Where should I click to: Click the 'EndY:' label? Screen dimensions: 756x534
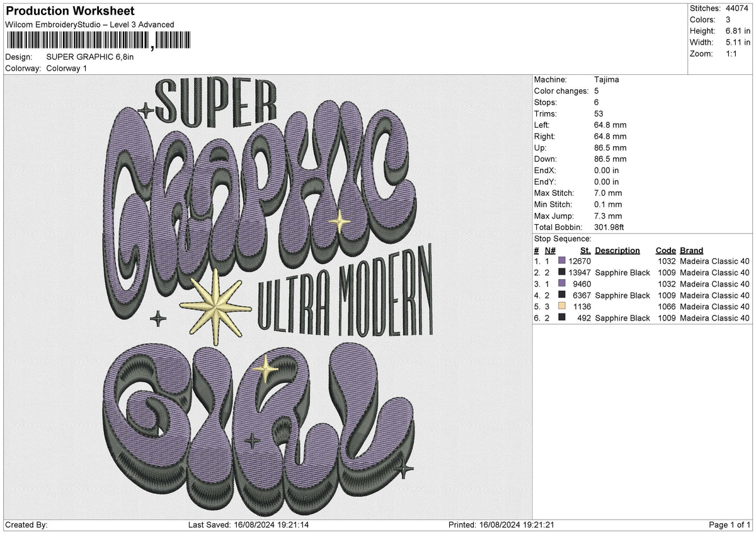545,182
